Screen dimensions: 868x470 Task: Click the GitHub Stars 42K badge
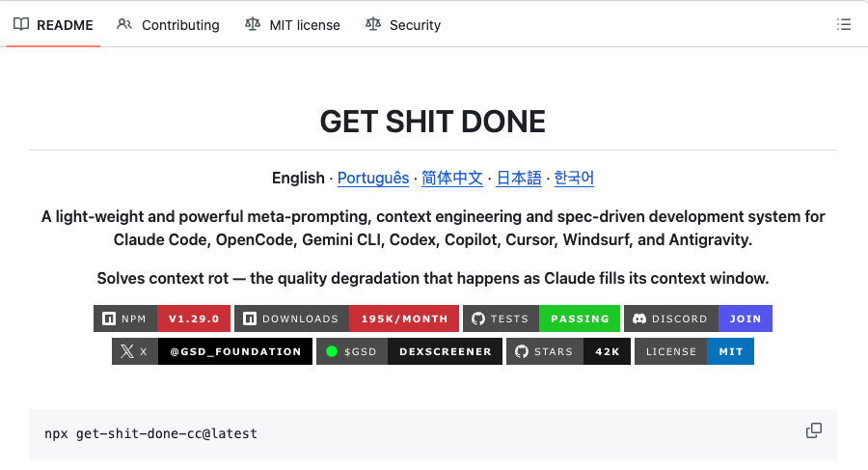[568, 351]
